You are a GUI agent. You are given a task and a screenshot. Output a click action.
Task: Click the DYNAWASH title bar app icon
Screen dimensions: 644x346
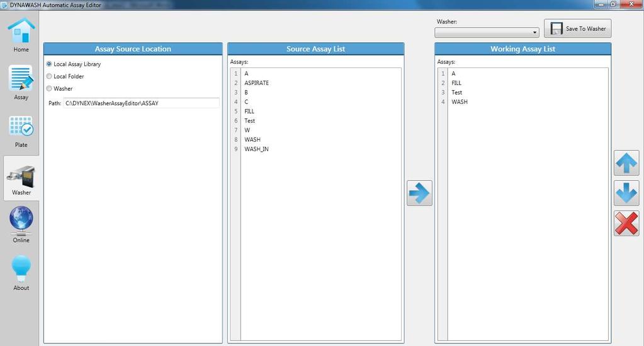[4, 5]
